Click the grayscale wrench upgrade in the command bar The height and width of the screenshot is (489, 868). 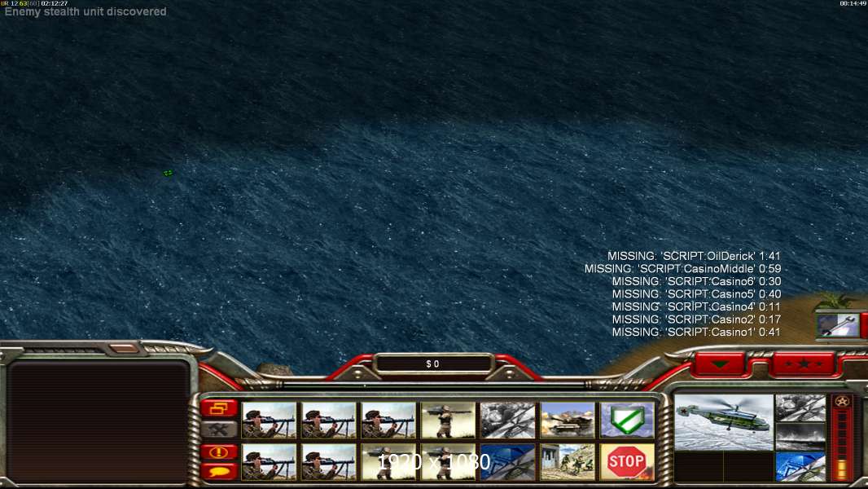(x=507, y=421)
